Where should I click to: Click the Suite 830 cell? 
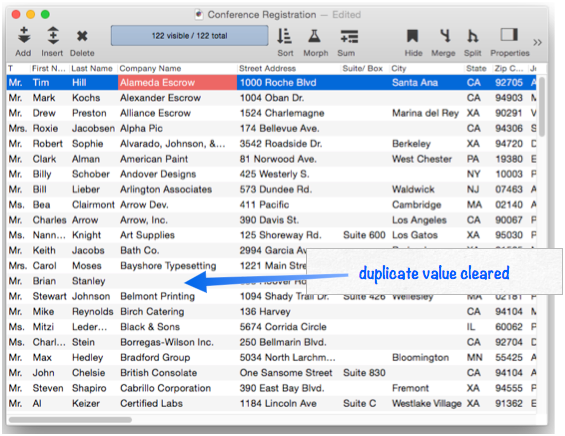click(x=364, y=373)
